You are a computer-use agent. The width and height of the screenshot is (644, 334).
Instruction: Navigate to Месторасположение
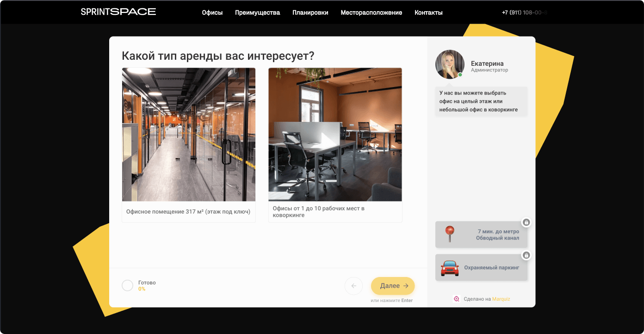point(371,13)
